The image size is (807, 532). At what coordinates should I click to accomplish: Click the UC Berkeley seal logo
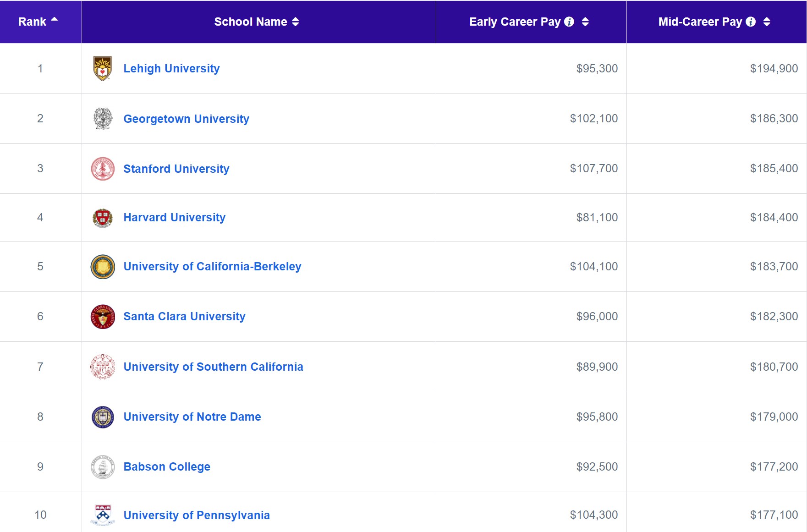tap(103, 267)
